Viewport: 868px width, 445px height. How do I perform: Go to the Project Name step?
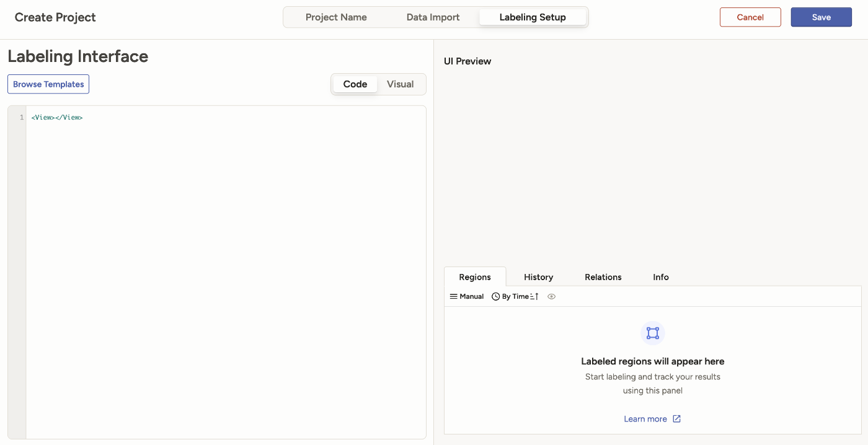coord(336,17)
